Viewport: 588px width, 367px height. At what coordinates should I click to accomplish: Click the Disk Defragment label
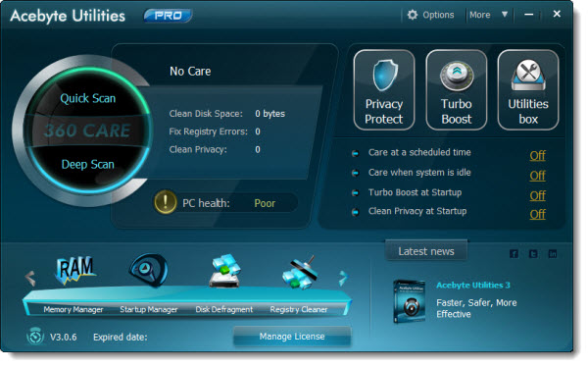point(223,309)
